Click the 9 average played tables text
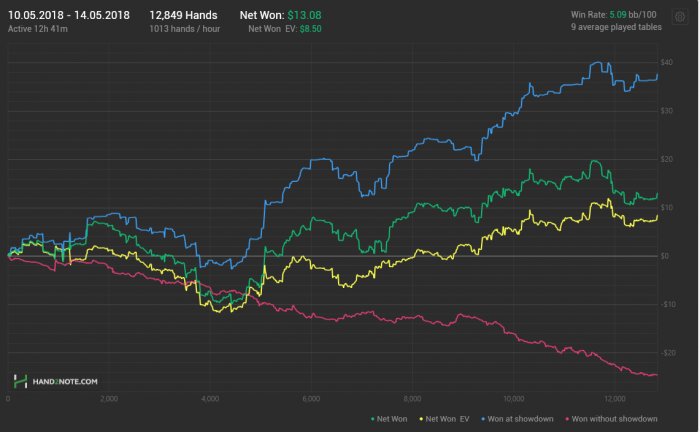The width and height of the screenshot is (700, 432). (615, 31)
